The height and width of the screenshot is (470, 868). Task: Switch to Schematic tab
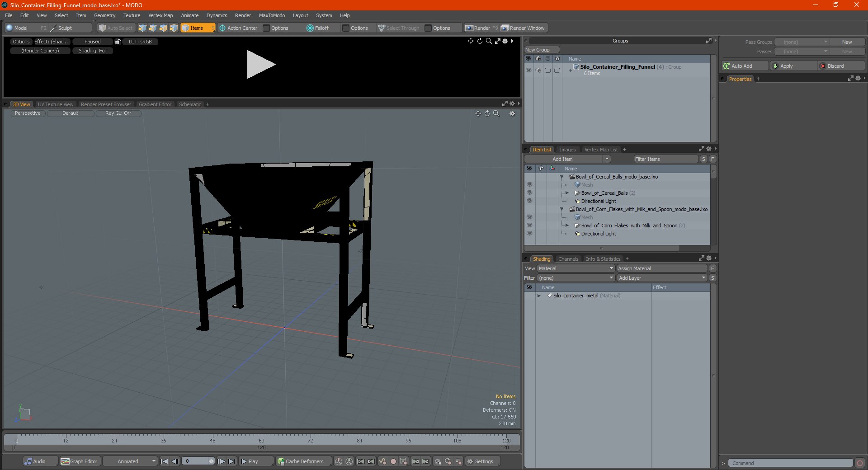coord(190,104)
